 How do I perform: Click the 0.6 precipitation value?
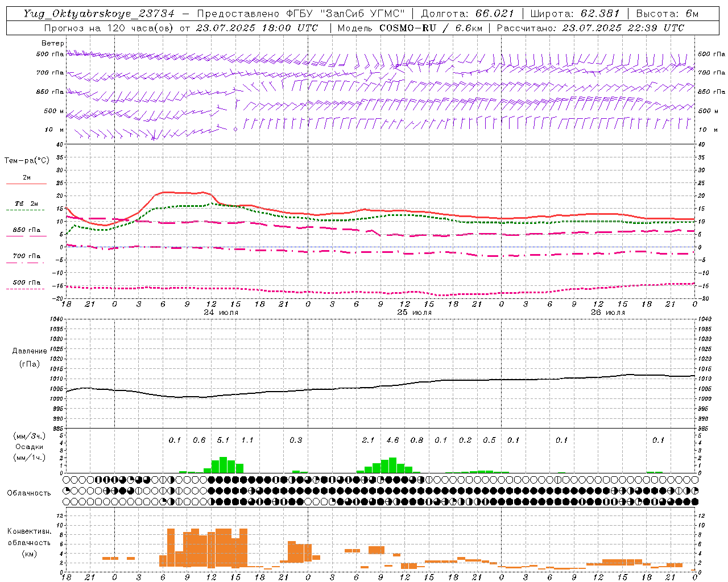click(199, 440)
